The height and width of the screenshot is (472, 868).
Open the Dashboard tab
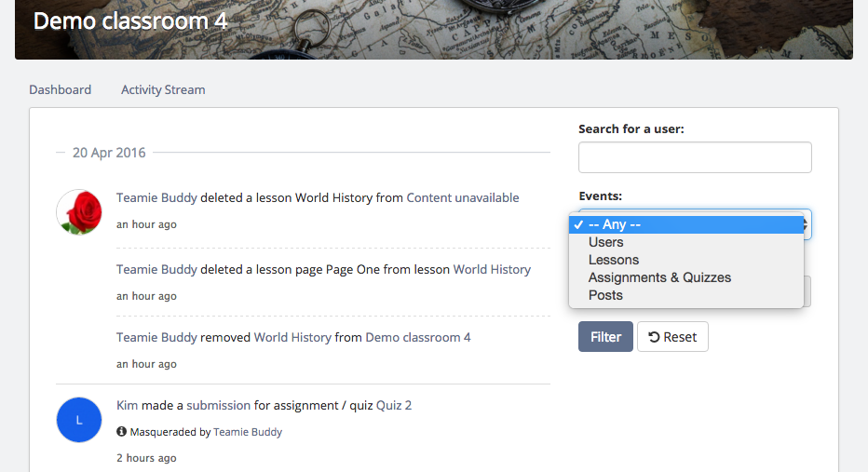click(61, 89)
